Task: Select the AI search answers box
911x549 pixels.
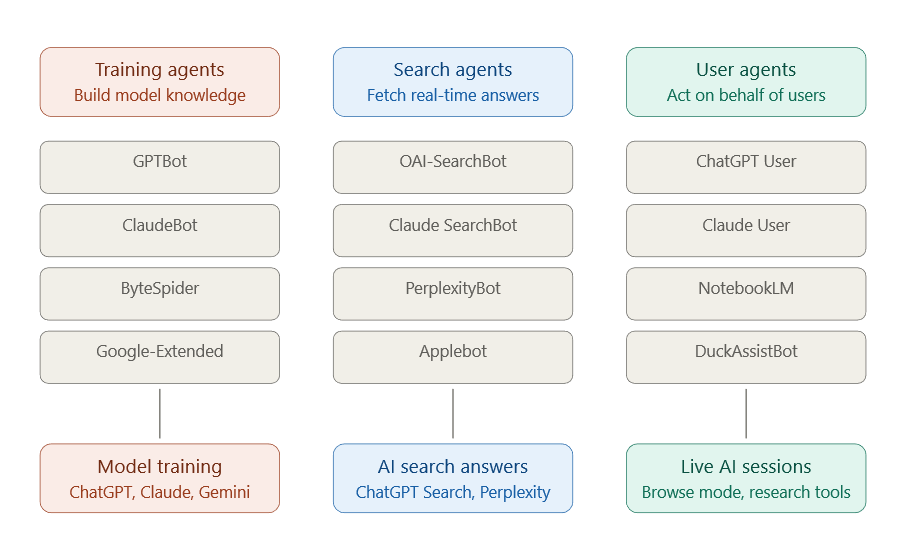Action: pyautogui.click(x=453, y=478)
